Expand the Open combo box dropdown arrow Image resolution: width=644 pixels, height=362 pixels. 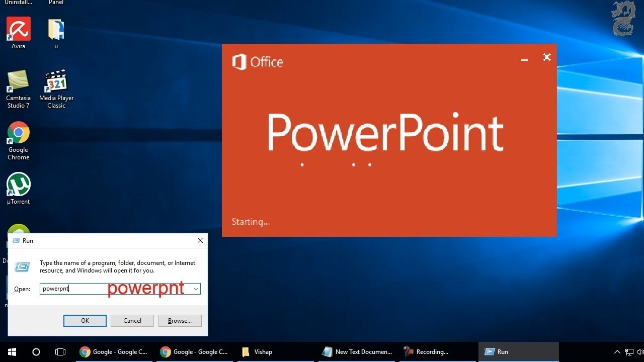(196, 289)
